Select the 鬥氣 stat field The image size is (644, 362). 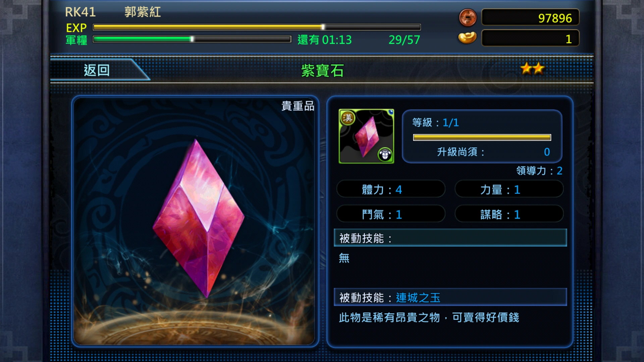pos(391,214)
